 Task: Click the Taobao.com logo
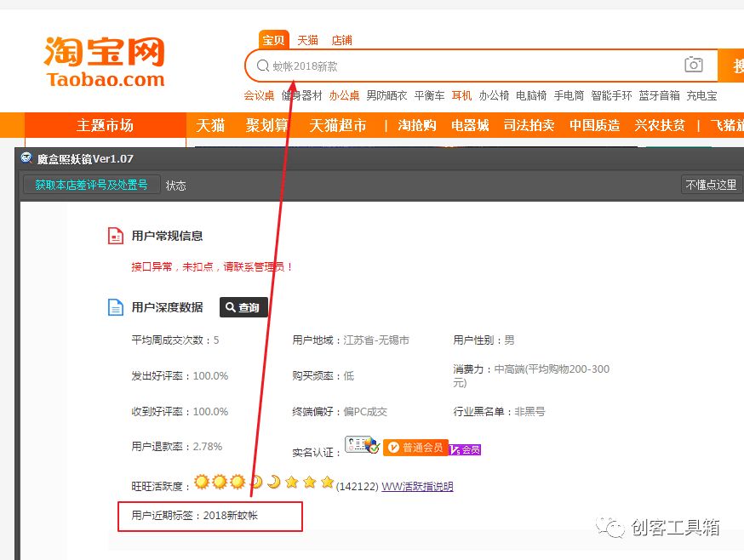point(105,61)
